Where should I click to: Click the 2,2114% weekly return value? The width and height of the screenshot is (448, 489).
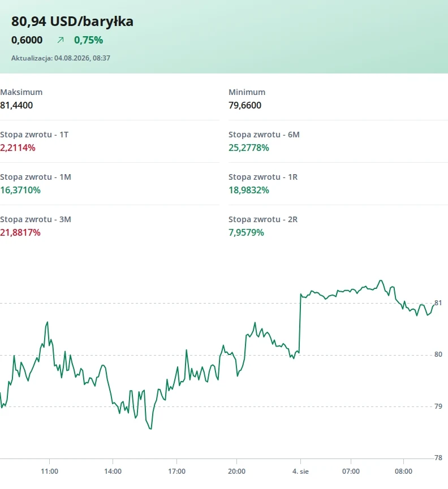[x=18, y=148]
